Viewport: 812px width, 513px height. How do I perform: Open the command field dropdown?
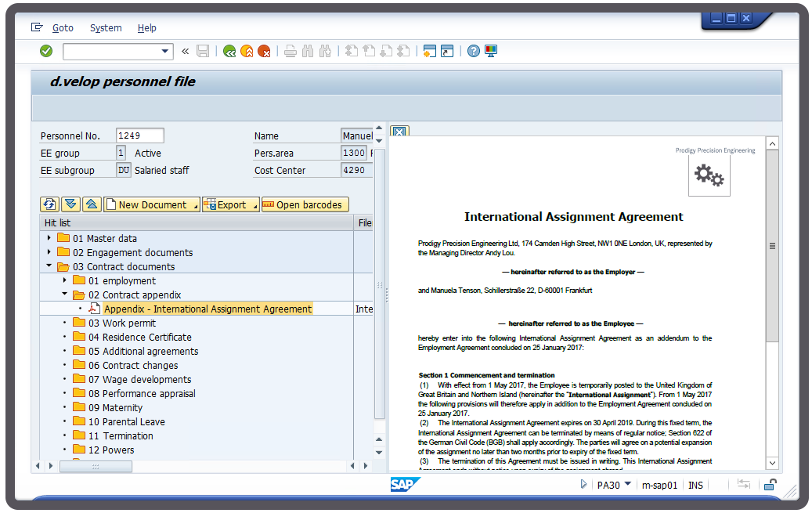(164, 52)
